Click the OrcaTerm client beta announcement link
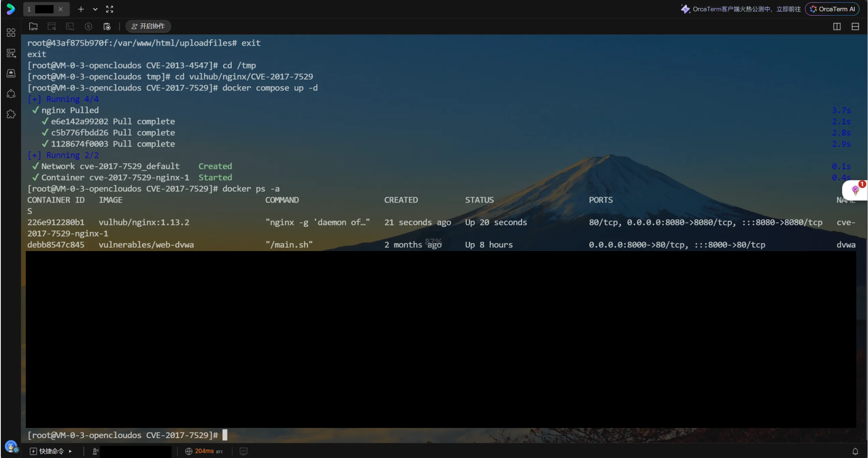The height and width of the screenshot is (458, 868). coord(741,9)
